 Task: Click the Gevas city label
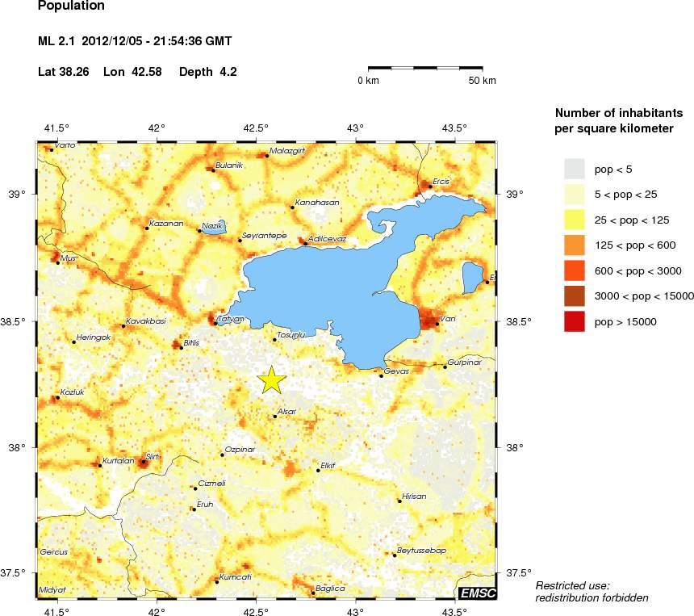(x=398, y=371)
